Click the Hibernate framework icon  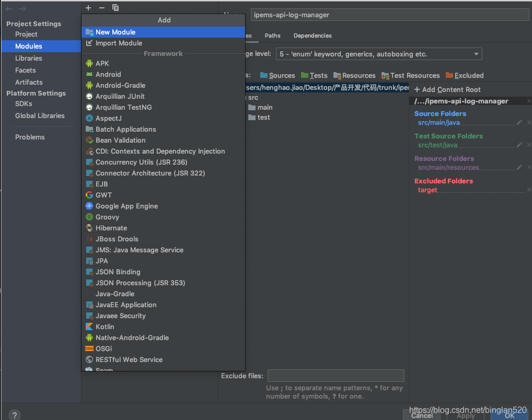(x=89, y=228)
